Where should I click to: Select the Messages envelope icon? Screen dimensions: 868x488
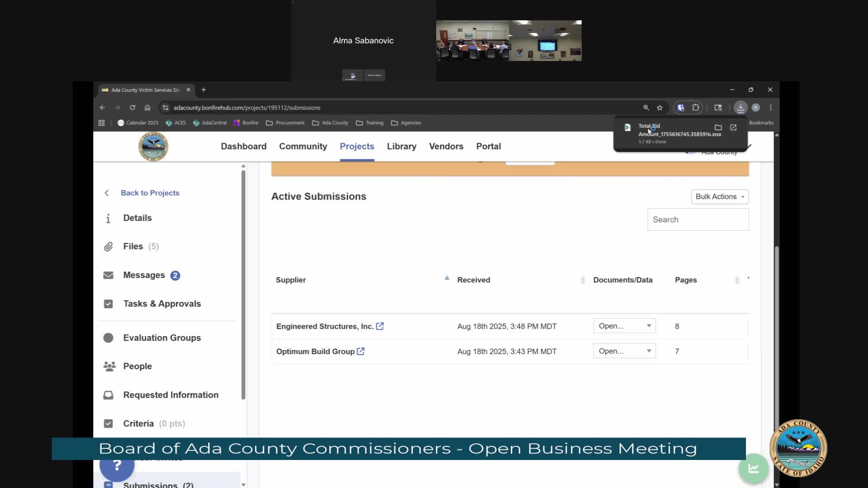(108, 275)
